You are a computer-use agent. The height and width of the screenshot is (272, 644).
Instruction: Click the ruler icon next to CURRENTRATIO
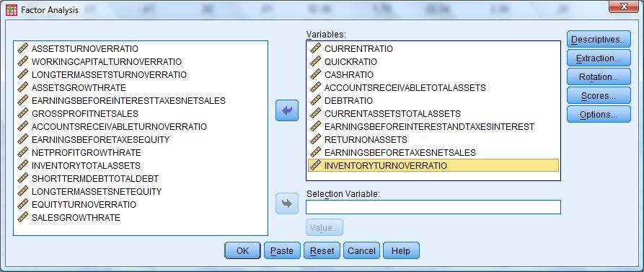click(315, 48)
